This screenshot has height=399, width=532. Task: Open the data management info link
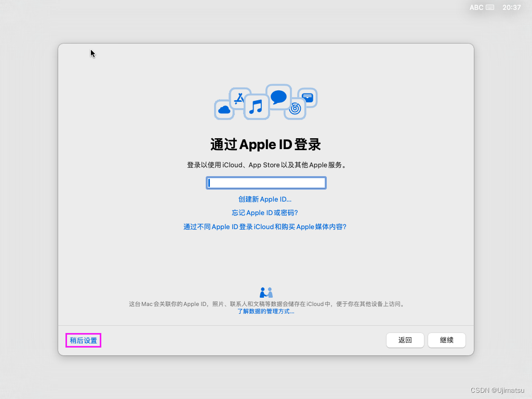tap(265, 312)
